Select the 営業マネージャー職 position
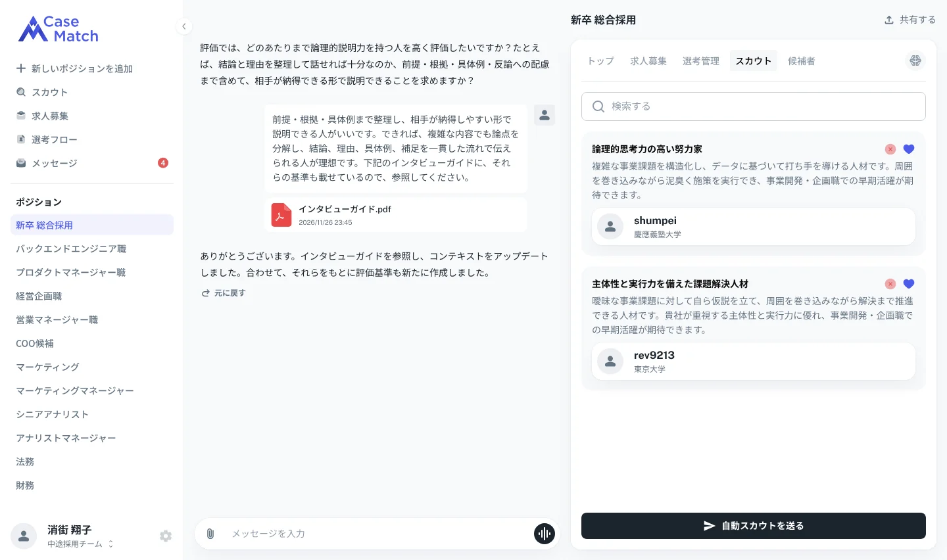 [x=92, y=319]
